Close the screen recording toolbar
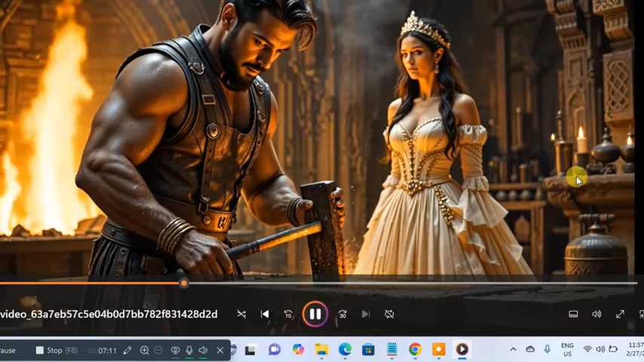 (220, 351)
